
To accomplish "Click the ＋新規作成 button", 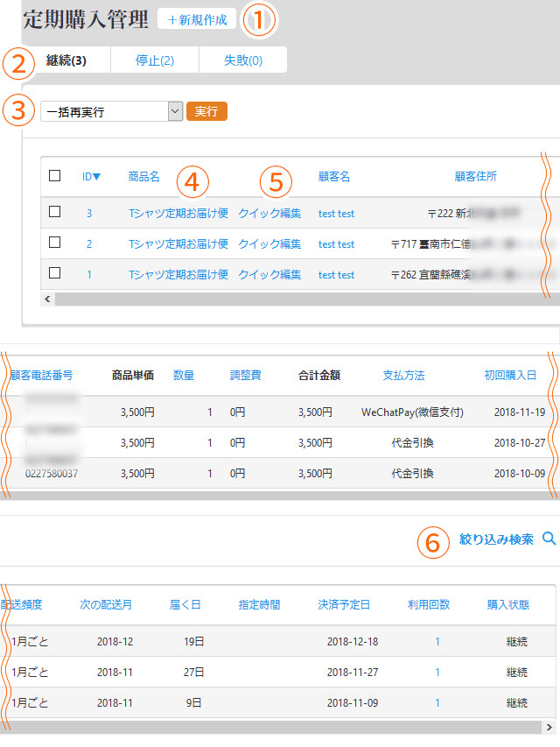I will tap(197, 19).
